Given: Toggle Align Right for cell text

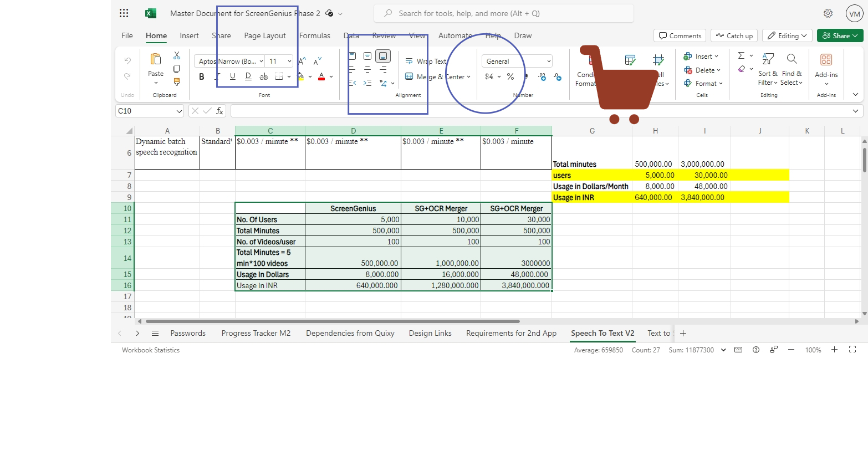Looking at the screenshot, I should tap(383, 69).
